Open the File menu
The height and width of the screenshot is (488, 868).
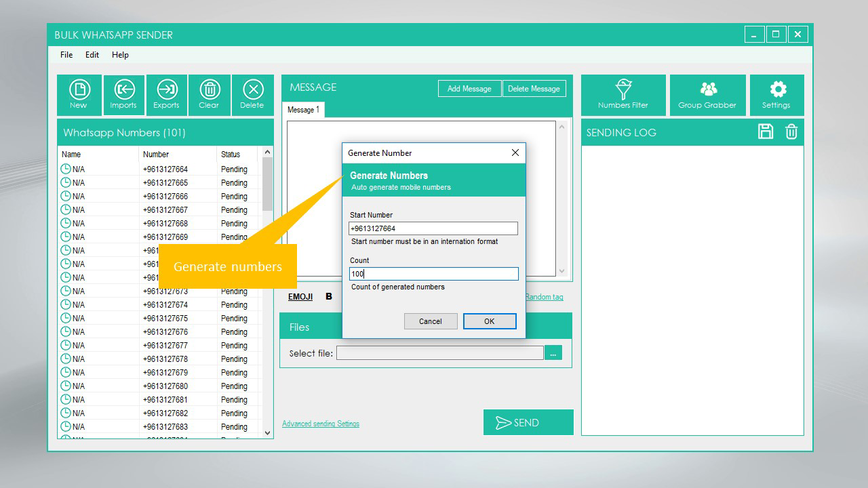tap(66, 55)
